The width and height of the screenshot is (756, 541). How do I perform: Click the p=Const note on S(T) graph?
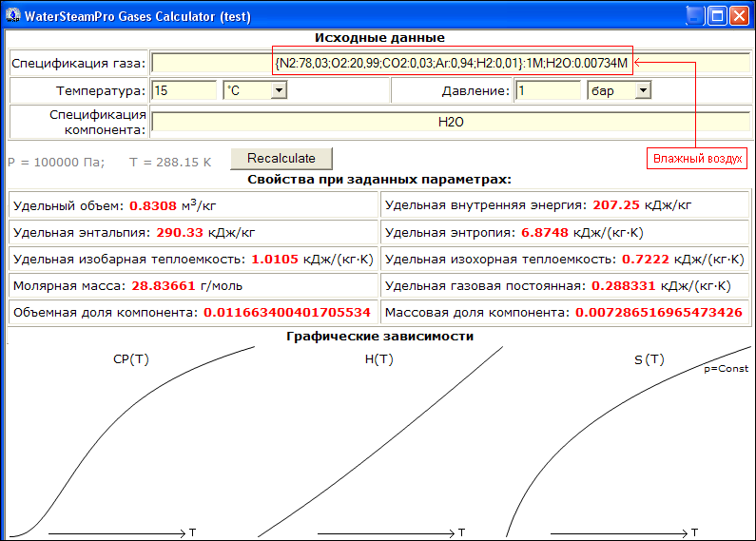click(x=727, y=368)
